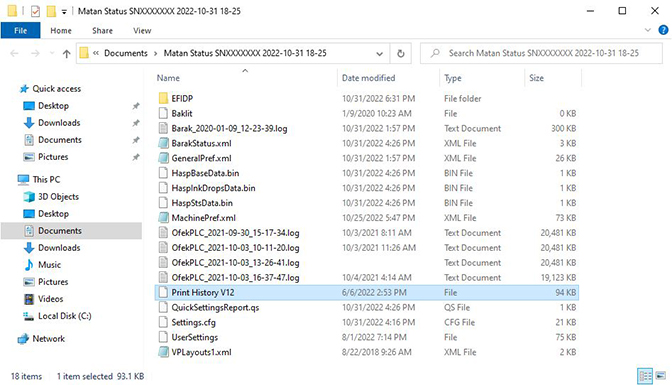
Task: Switch to Details view layout icon
Action: [645, 376]
